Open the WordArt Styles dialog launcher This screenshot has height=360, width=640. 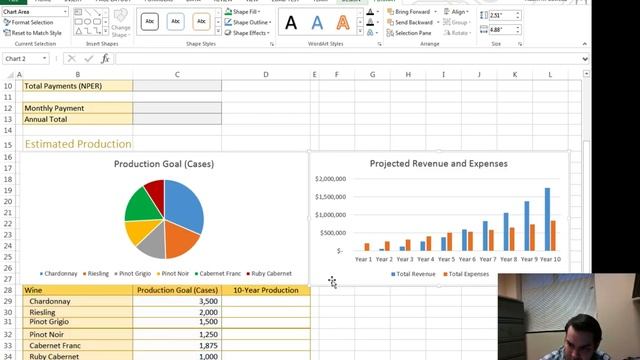[379, 44]
